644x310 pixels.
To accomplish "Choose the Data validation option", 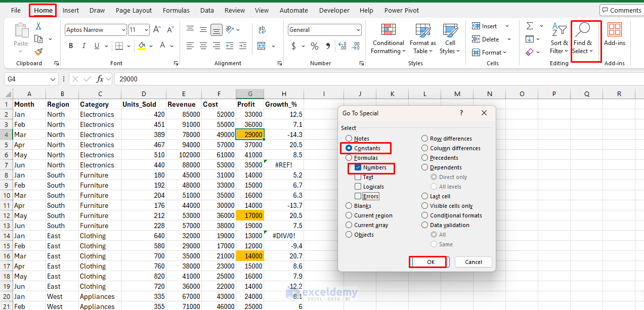I will point(445,225).
